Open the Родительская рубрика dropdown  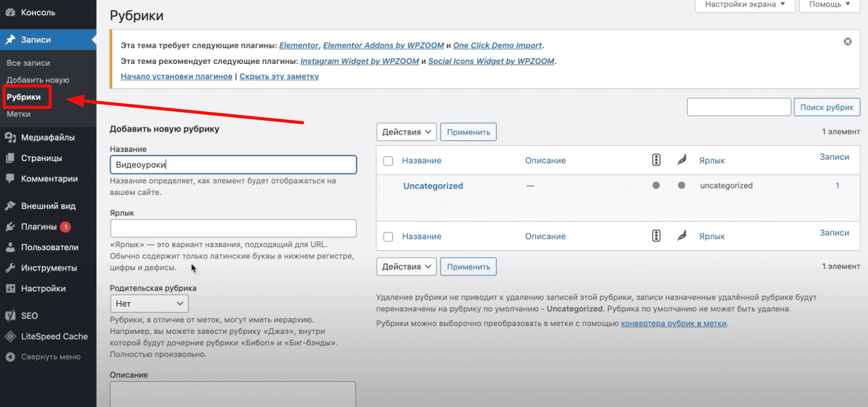[x=149, y=303]
